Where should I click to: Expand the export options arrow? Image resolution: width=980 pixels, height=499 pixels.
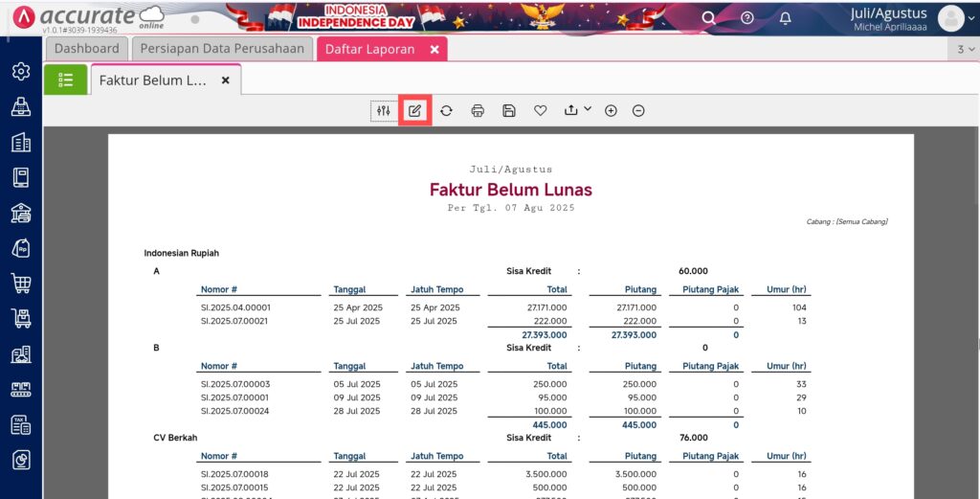point(588,109)
